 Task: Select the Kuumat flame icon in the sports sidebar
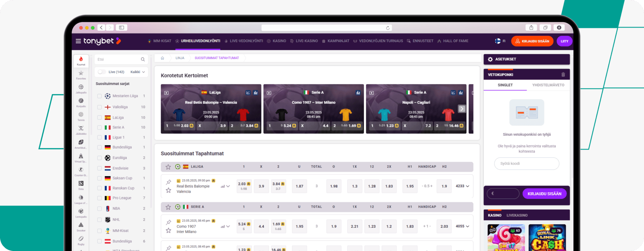(81, 59)
